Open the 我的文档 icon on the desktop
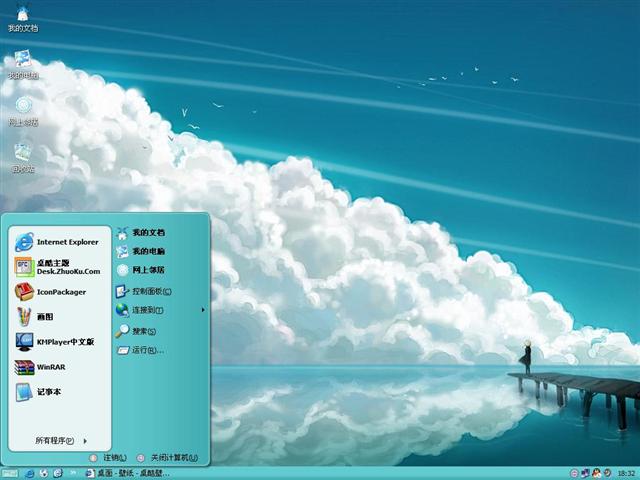The height and width of the screenshot is (480, 640). (23, 19)
